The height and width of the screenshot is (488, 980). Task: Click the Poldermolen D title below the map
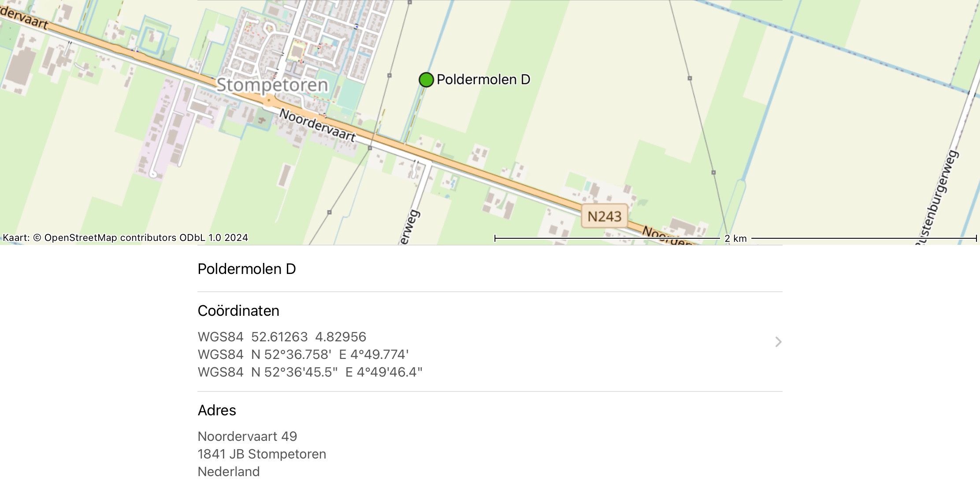pyautogui.click(x=247, y=269)
